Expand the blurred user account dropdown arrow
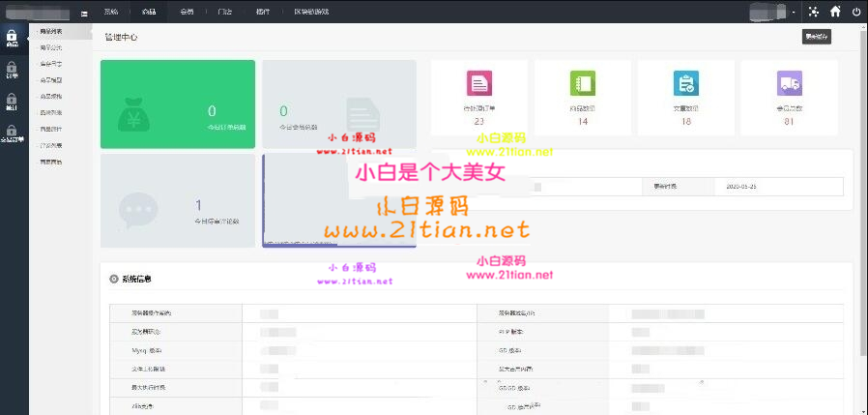868x415 pixels. pyautogui.click(x=794, y=13)
